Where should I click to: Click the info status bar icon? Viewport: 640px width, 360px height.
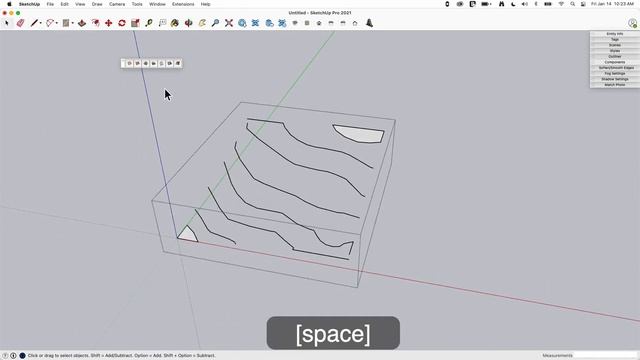13,356
